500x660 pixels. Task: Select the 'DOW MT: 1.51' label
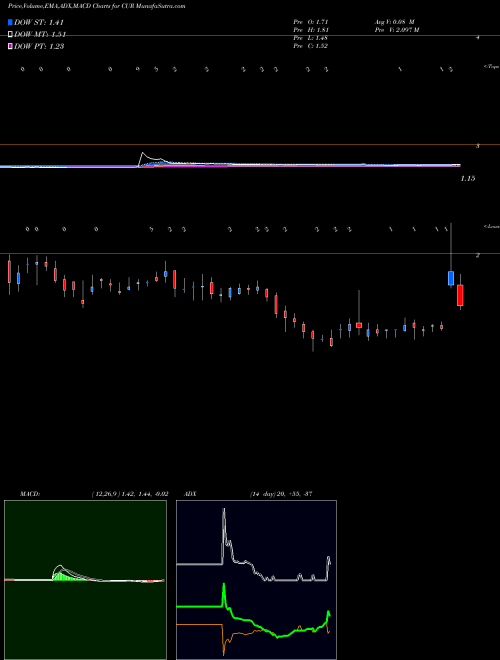pyautogui.click(x=39, y=35)
